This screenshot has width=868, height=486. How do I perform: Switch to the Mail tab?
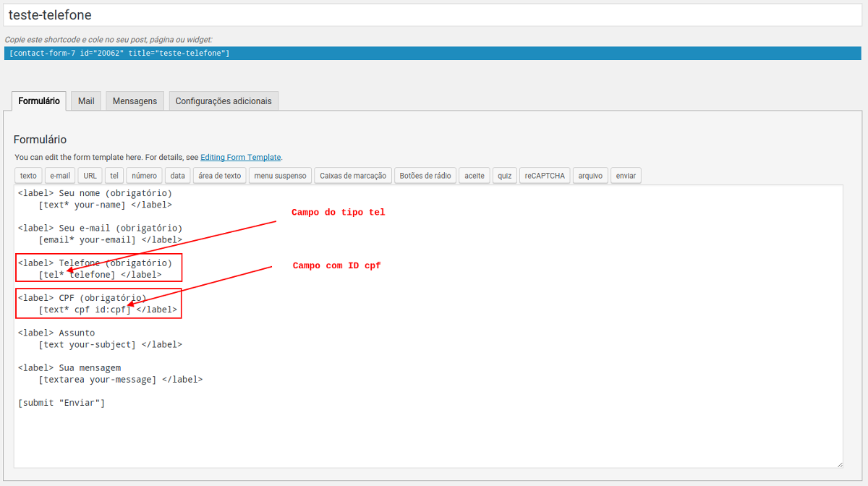pos(85,101)
